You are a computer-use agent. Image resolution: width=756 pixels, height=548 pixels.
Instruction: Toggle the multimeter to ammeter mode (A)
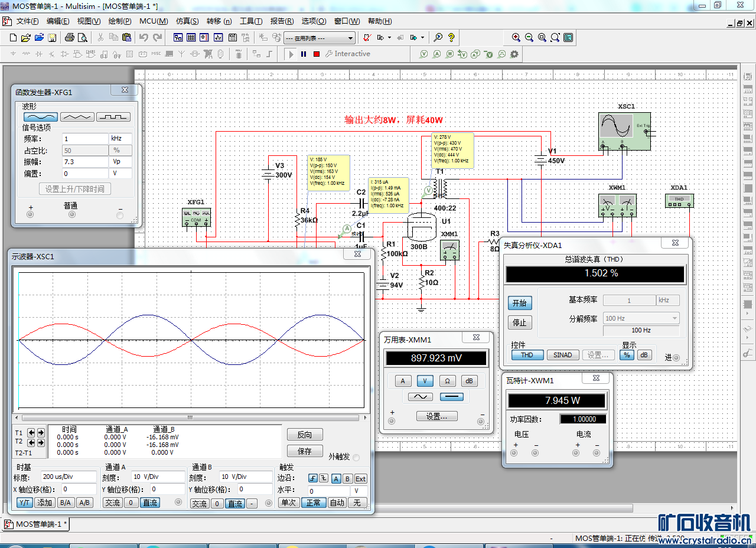[403, 381]
